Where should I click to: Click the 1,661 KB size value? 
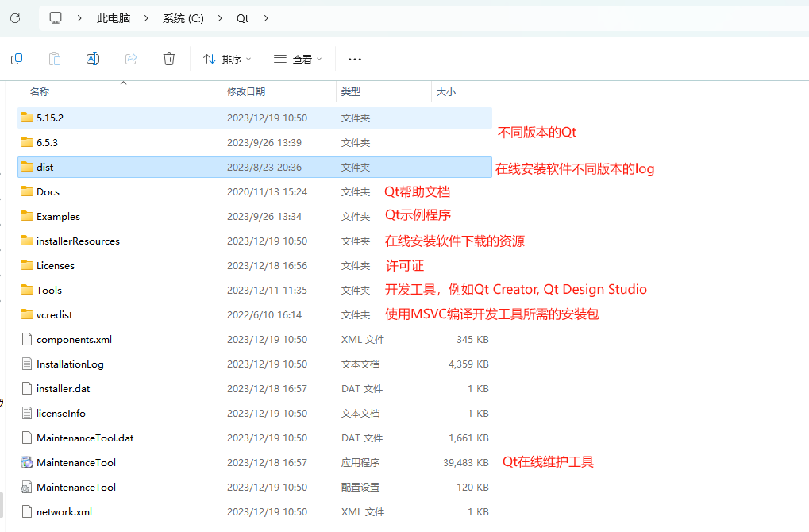(x=468, y=438)
